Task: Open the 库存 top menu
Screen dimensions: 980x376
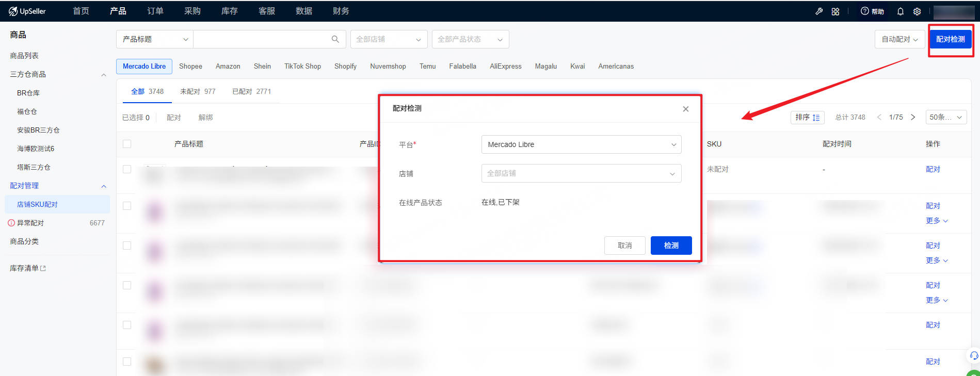Action: pyautogui.click(x=230, y=11)
